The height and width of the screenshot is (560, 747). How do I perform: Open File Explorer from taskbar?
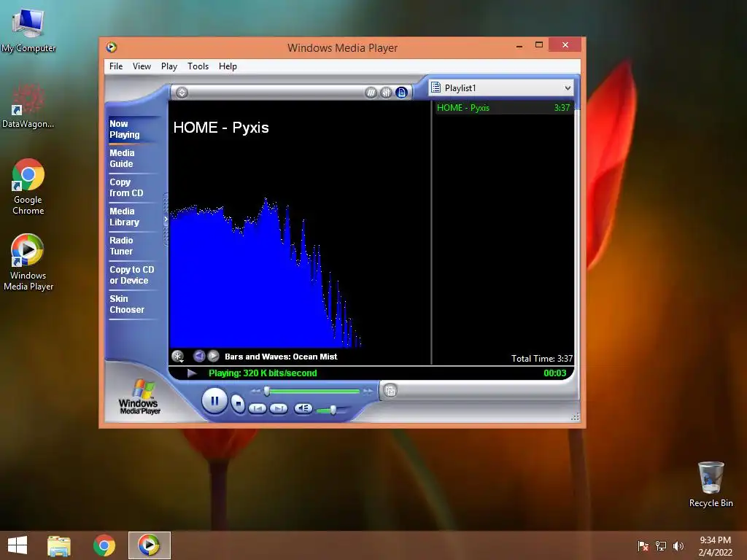click(x=59, y=545)
